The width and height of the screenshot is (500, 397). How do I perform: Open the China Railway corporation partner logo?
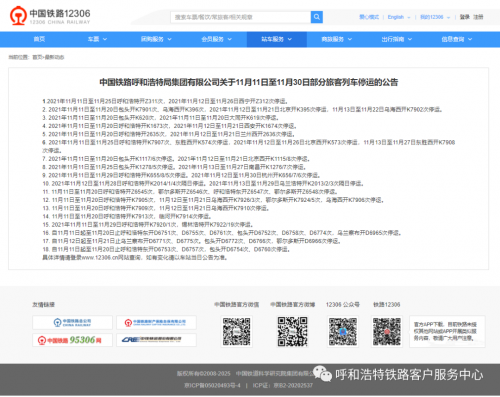[x=72, y=323]
